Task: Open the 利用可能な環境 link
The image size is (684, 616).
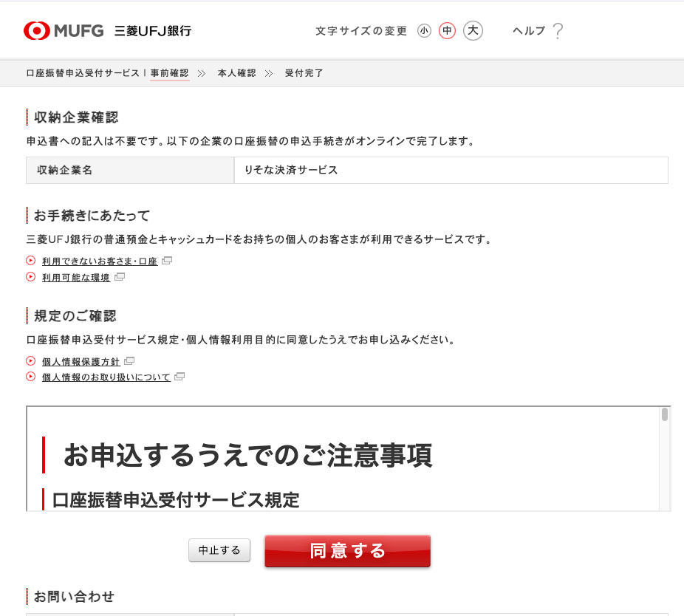Action: pos(75,278)
